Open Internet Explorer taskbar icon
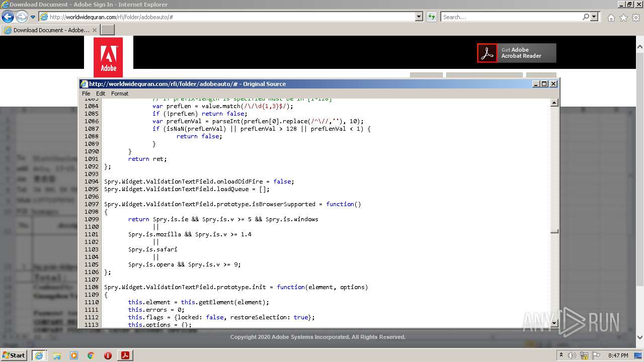Viewport: 644px width, 362px height. tap(39, 355)
